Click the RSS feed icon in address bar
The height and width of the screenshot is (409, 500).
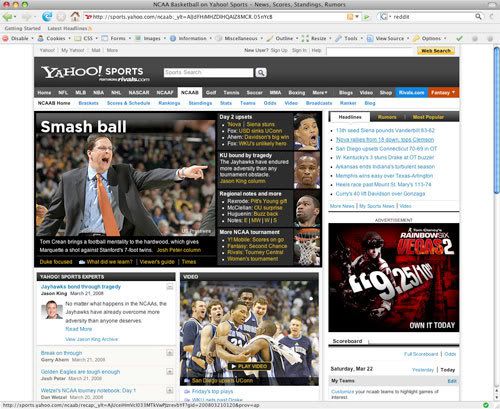350,16
